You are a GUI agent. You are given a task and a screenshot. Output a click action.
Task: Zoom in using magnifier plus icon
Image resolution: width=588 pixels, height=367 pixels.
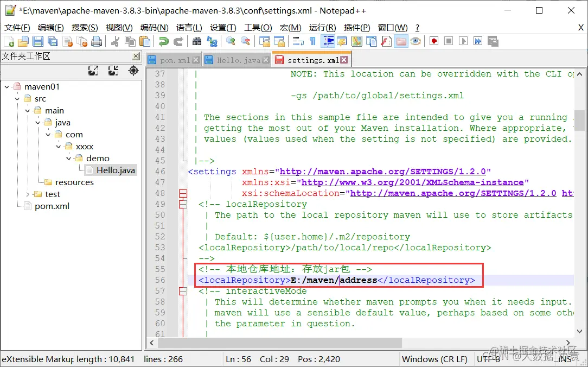click(x=231, y=41)
